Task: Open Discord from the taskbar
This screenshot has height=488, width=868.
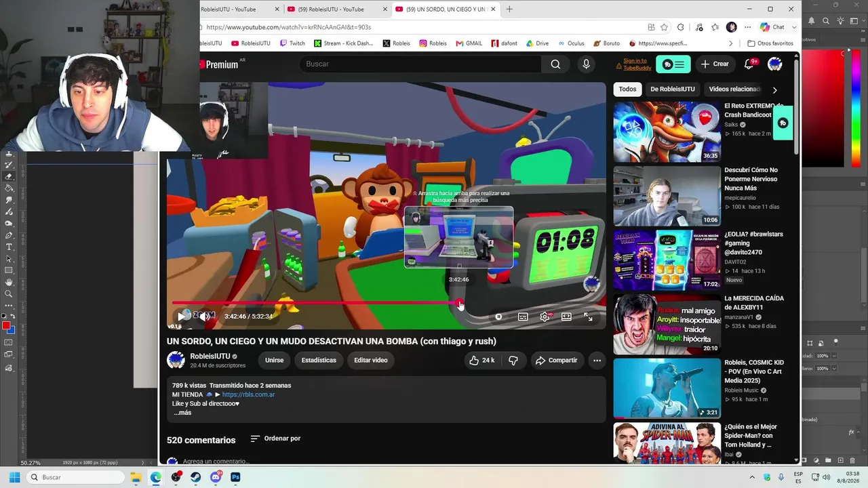Action: [216, 477]
